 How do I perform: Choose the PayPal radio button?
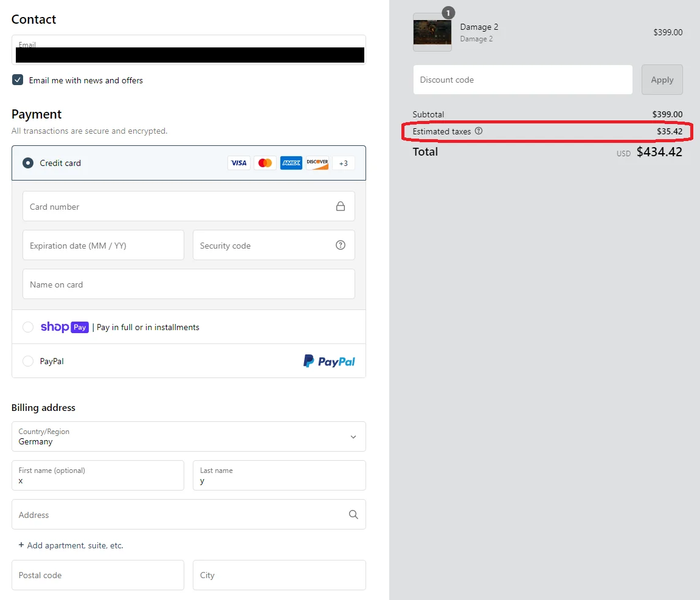(x=28, y=361)
